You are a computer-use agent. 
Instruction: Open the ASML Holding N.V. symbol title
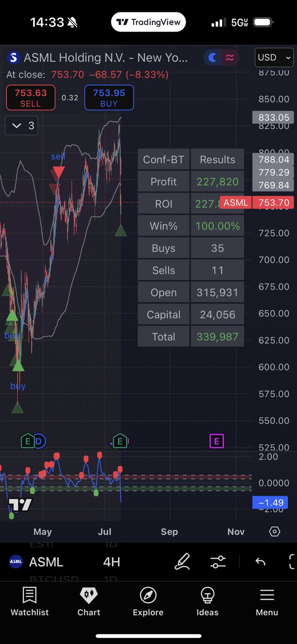pyautogui.click(x=105, y=58)
